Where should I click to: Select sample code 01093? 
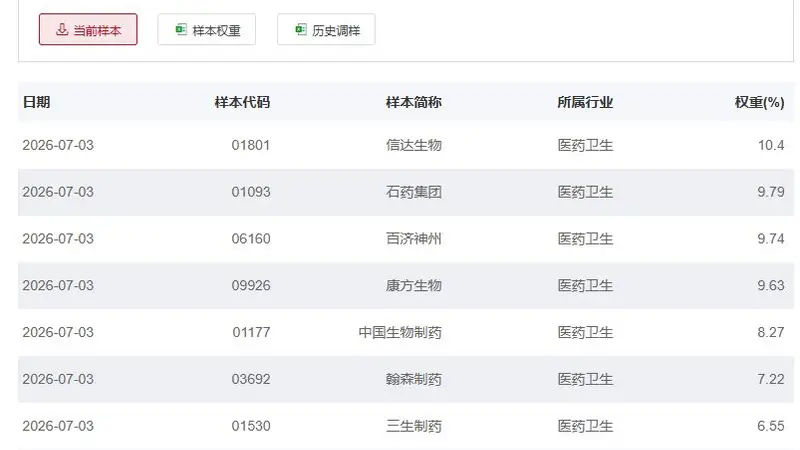pos(251,192)
